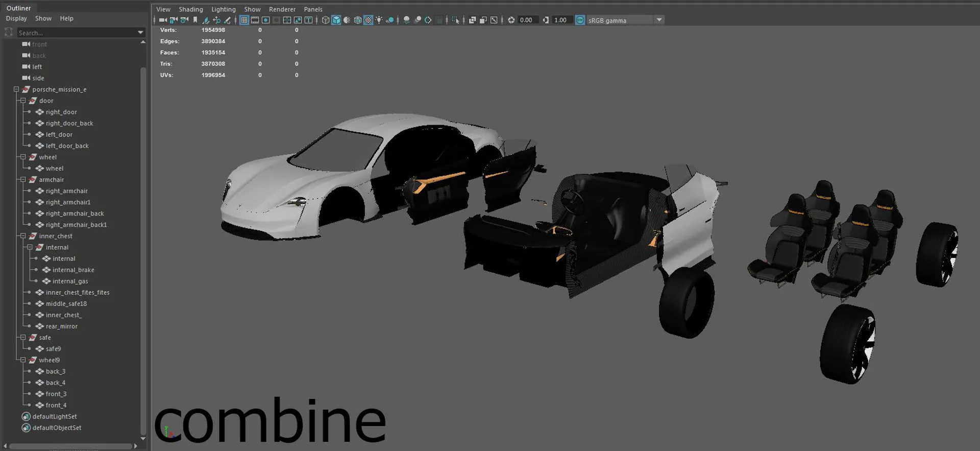
Task: Click the X-Ray Joints icon
Action: click(x=494, y=20)
